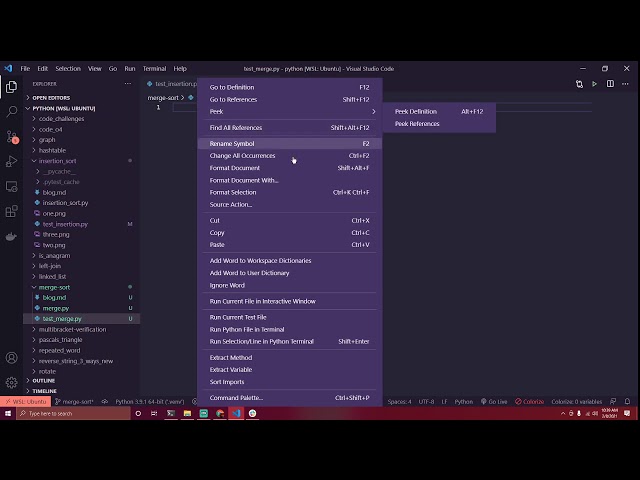Select Copy in context menu
Viewport: 640px width, 480px height.
pyautogui.click(x=289, y=233)
